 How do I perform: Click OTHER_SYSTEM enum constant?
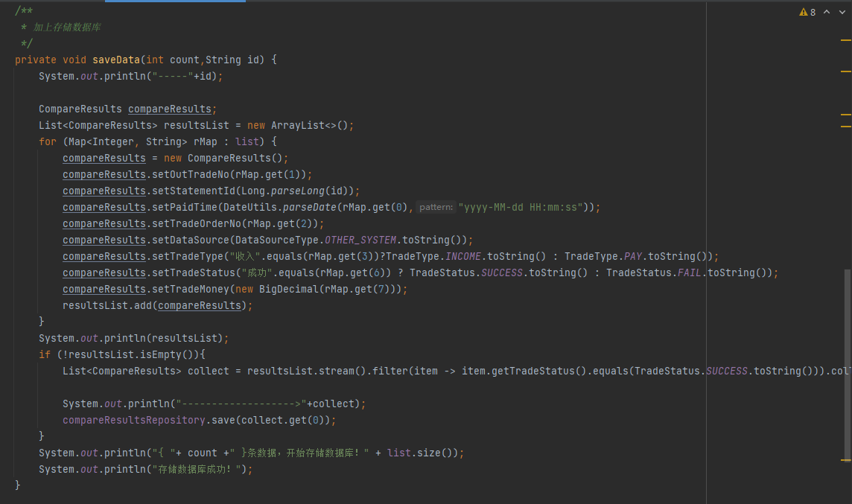point(360,240)
